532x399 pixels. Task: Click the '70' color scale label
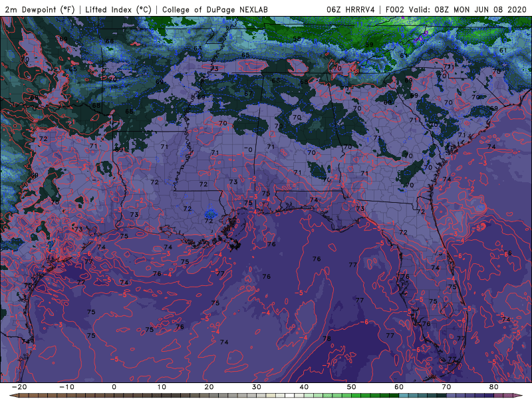pyautogui.click(x=446, y=387)
